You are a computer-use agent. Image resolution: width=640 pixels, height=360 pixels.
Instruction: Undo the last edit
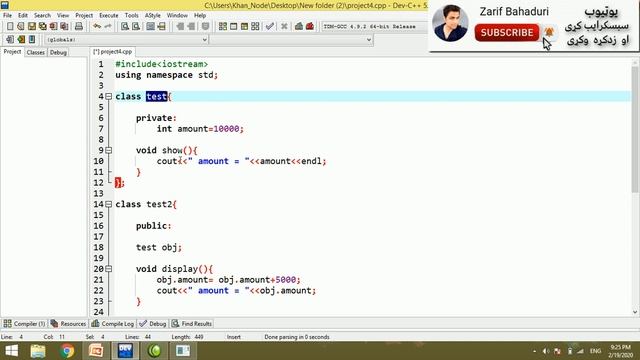click(x=97, y=27)
